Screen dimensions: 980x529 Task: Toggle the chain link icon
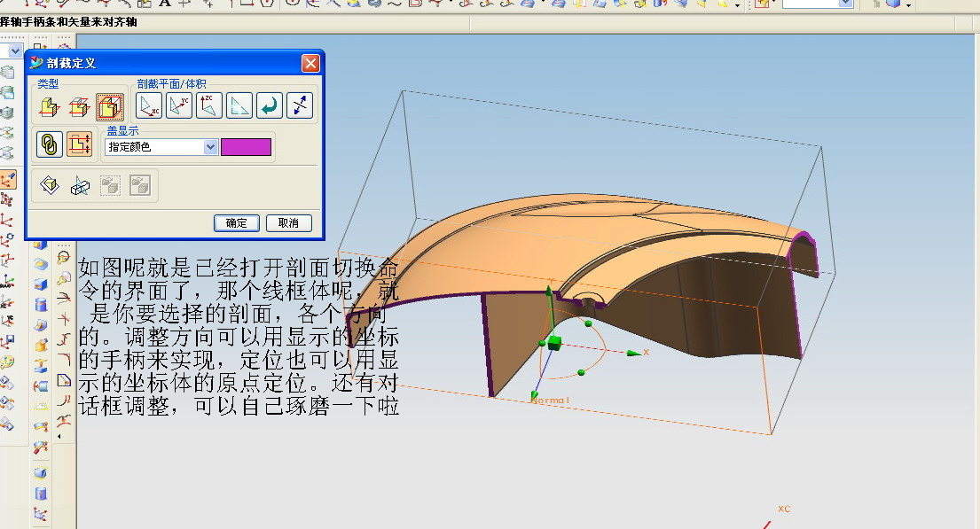pyautogui.click(x=50, y=144)
